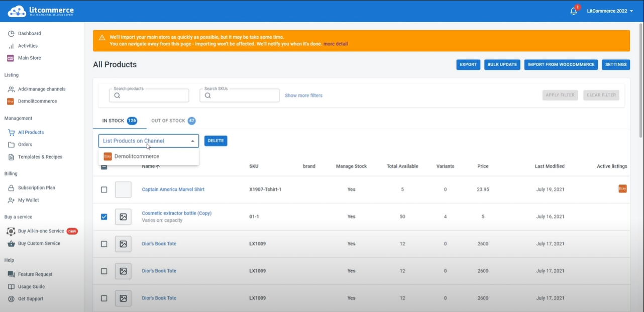Tick the Captain America Marvel Shirt checkbox
Image resolution: width=644 pixels, height=312 pixels.
104,190
